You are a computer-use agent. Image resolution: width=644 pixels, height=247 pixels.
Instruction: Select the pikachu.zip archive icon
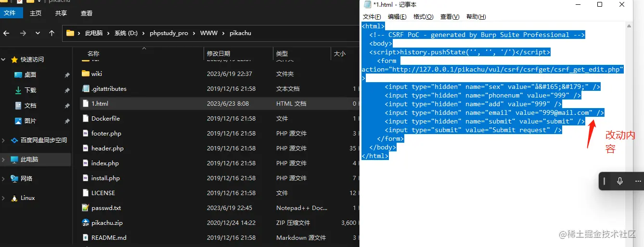pyautogui.click(x=86, y=222)
